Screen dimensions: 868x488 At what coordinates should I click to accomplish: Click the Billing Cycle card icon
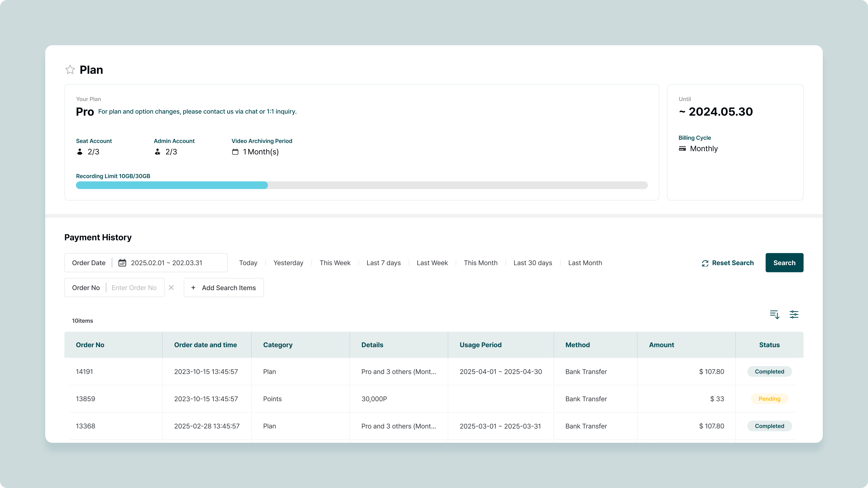[x=682, y=148]
